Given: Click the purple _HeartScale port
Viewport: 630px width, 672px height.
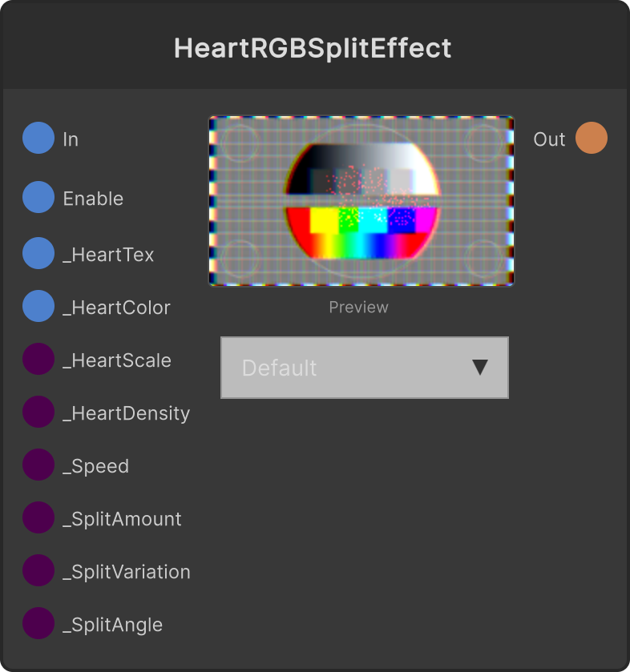Looking at the screenshot, I should click(x=38, y=359).
